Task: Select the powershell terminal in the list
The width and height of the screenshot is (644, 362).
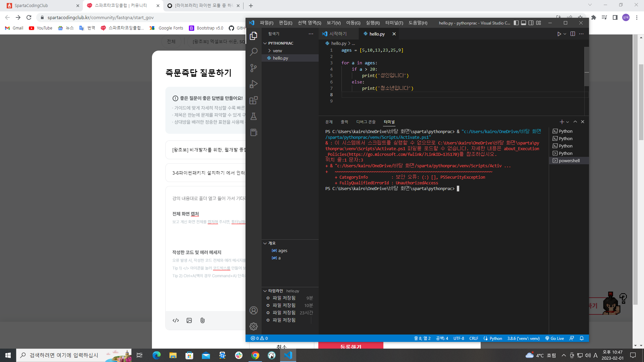Action: pos(569,161)
